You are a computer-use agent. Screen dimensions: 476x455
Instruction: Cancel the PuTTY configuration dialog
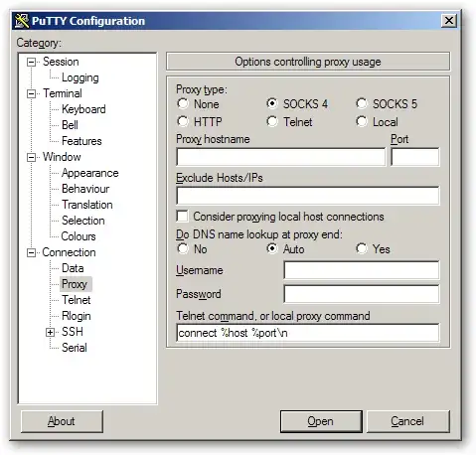click(x=408, y=421)
